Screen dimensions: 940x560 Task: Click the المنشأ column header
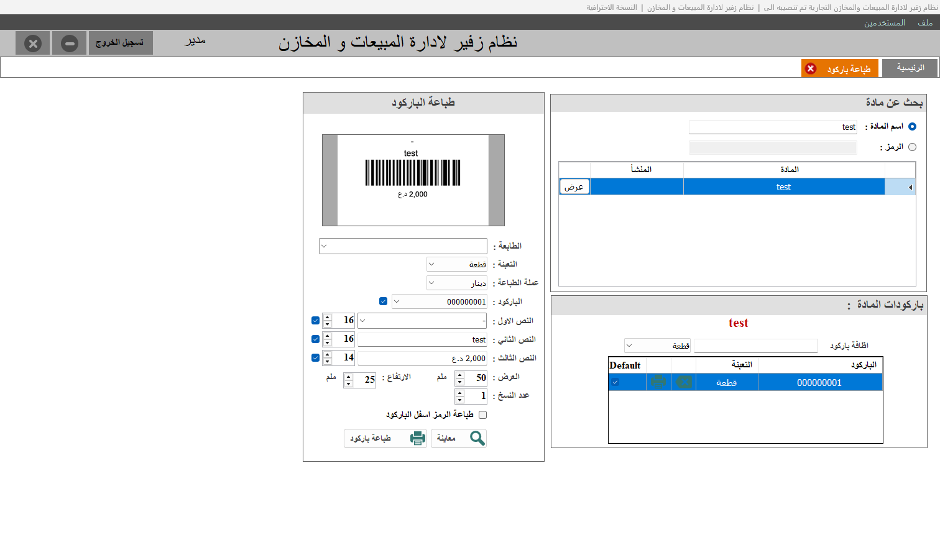point(637,170)
